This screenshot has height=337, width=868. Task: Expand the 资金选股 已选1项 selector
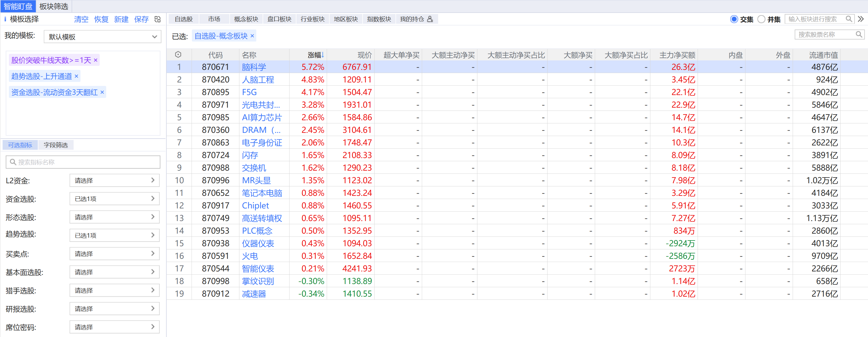point(115,199)
